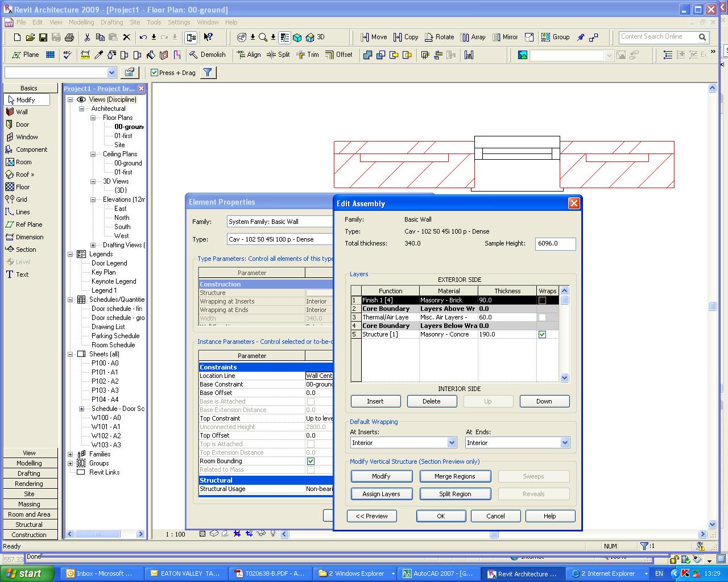Open the At Inserts wrapping dropdown
Screen dimensions: 728x582
[x=452, y=443]
